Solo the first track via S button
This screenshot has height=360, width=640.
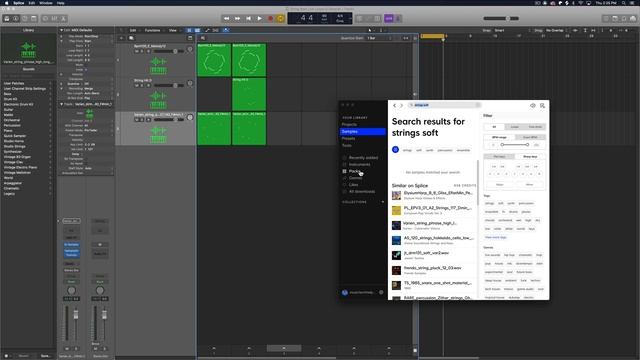point(142,51)
